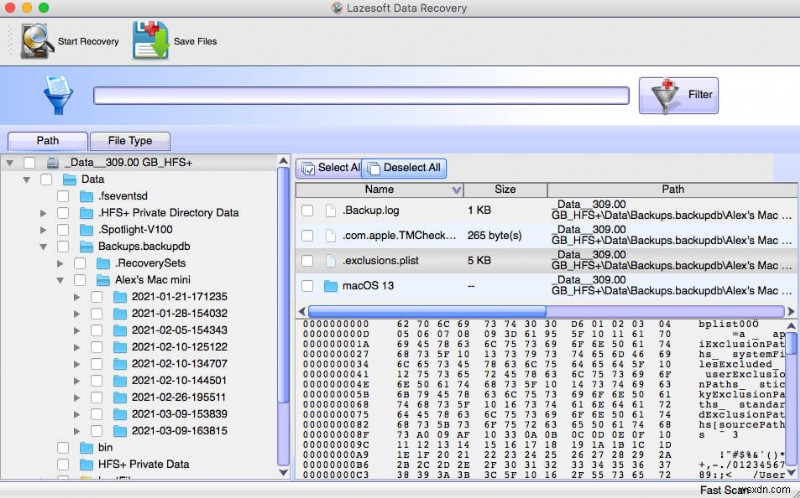800x498 pixels.
Task: Click the _Data_ 309.00 GB_HFS+ drive icon
Action: pos(52,162)
